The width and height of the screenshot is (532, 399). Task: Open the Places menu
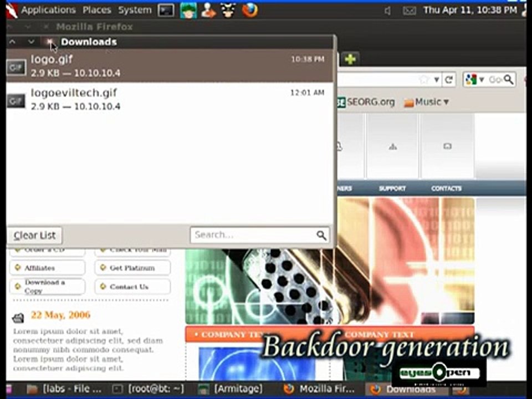(96, 10)
